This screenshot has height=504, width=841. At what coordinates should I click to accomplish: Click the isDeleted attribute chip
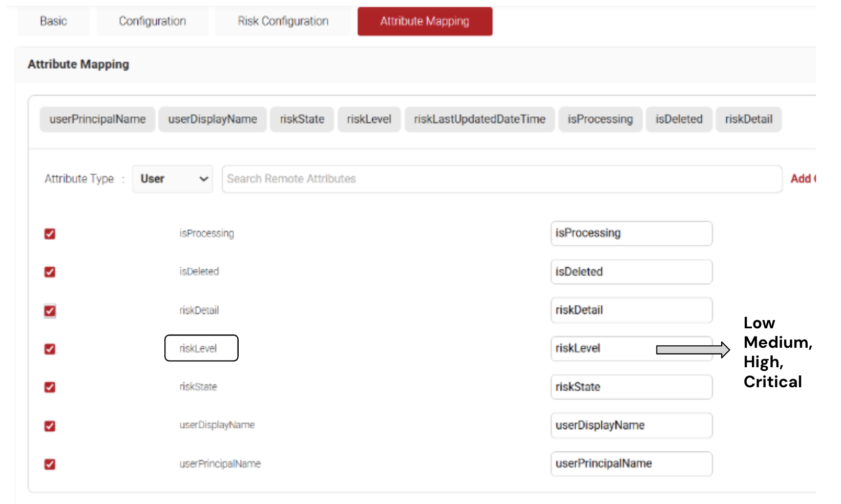[679, 119]
